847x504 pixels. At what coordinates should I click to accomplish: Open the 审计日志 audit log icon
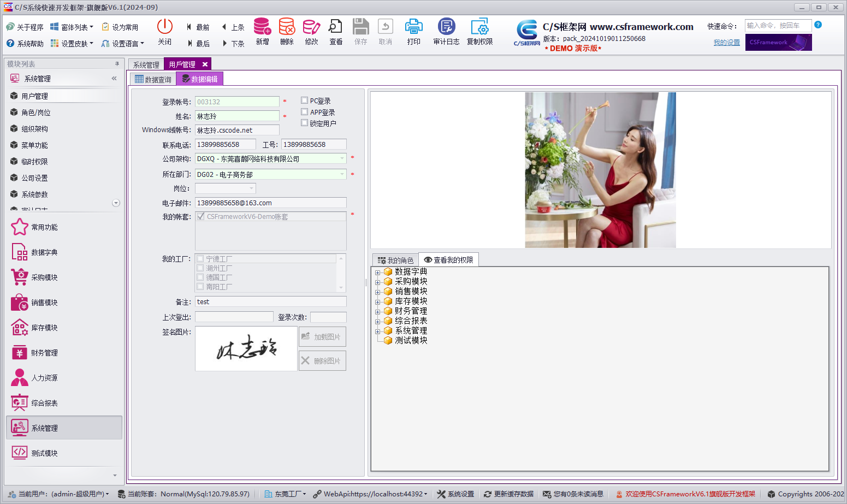(446, 27)
